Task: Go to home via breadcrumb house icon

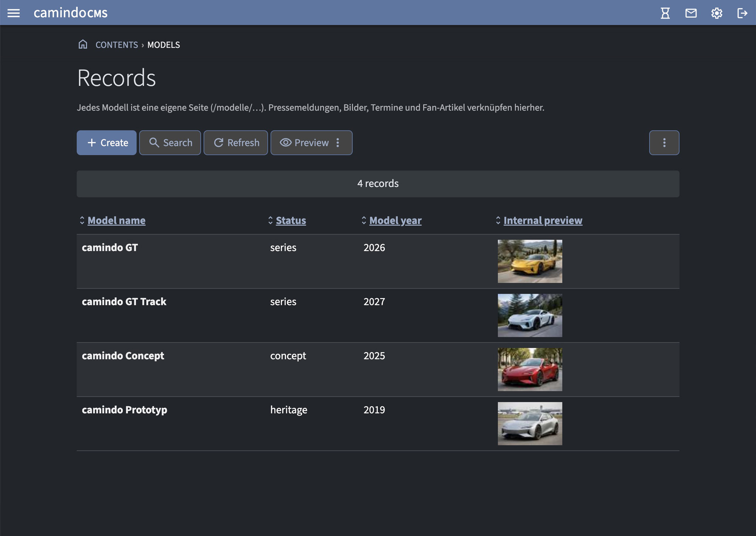Action: [x=83, y=44]
